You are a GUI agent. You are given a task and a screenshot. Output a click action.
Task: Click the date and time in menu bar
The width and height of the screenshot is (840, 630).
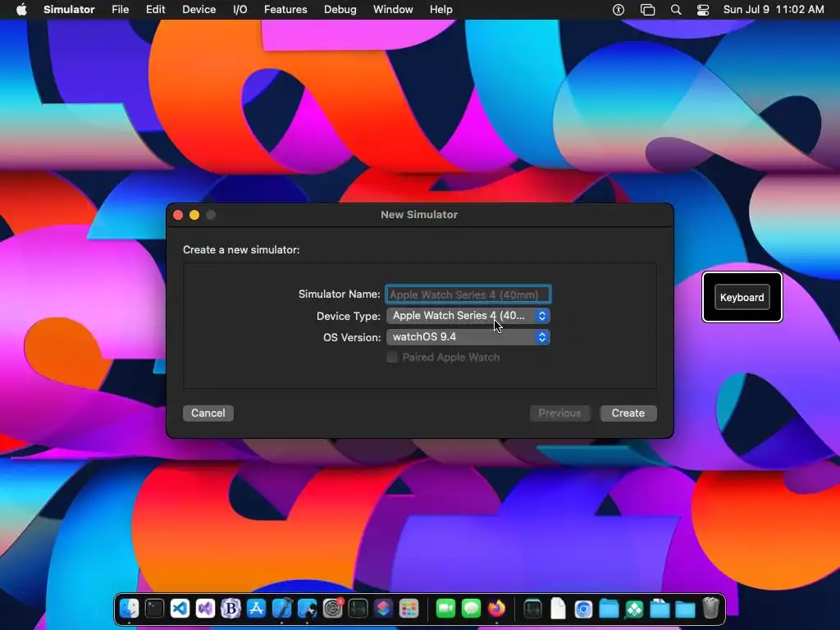pyautogui.click(x=774, y=10)
